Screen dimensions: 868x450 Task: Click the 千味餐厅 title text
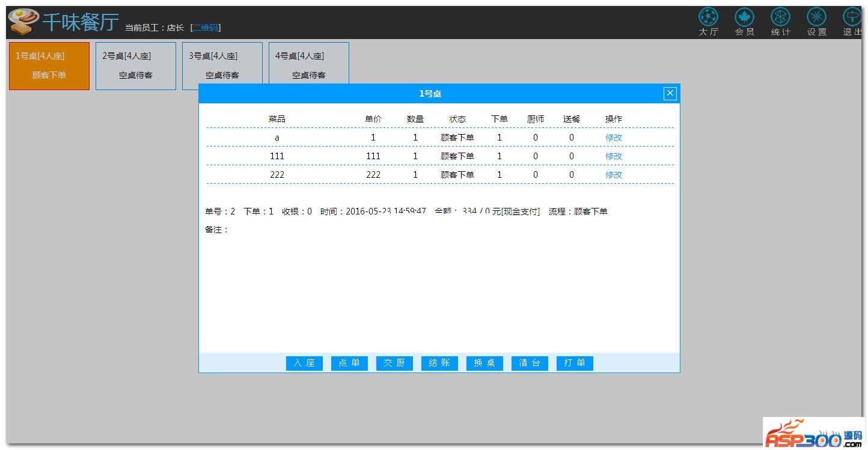(81, 22)
